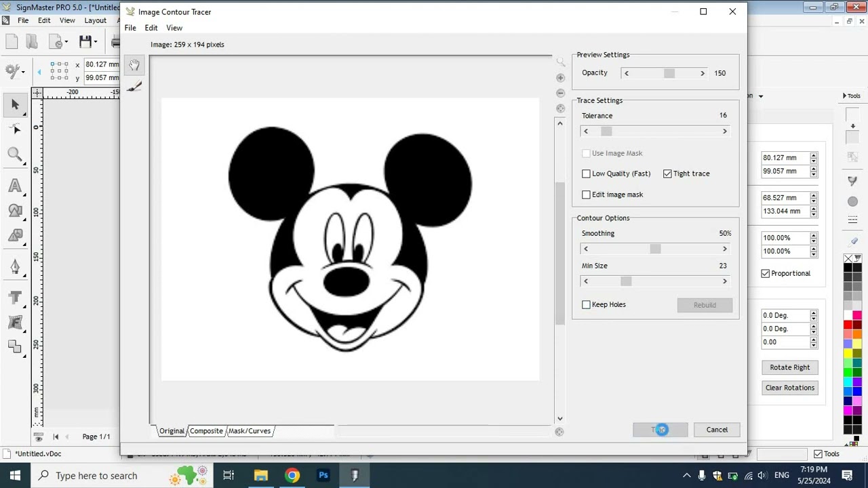The height and width of the screenshot is (488, 868).
Task: Open the File menu in Image Contour Tracer
Action: [130, 28]
